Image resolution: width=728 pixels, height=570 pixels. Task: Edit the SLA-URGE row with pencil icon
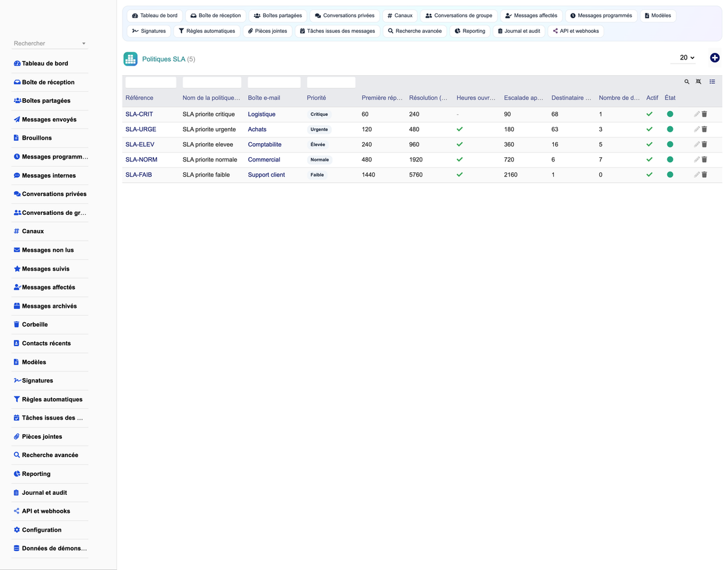coord(697,129)
